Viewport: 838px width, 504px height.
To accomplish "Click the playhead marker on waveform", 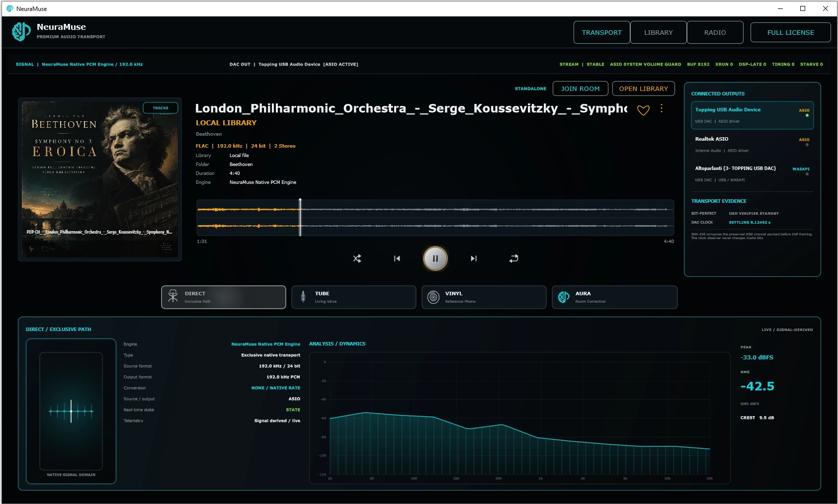I will pyautogui.click(x=300, y=218).
